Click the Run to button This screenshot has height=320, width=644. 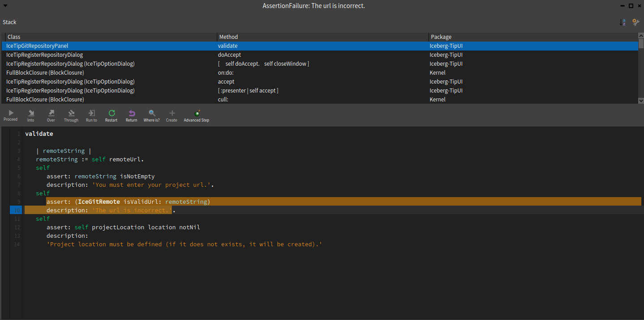click(x=91, y=116)
